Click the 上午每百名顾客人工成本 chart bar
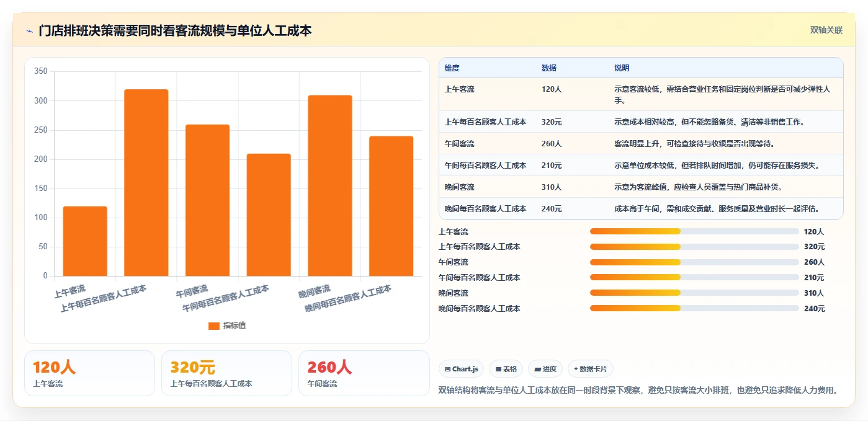This screenshot has width=868, height=421. (146, 182)
